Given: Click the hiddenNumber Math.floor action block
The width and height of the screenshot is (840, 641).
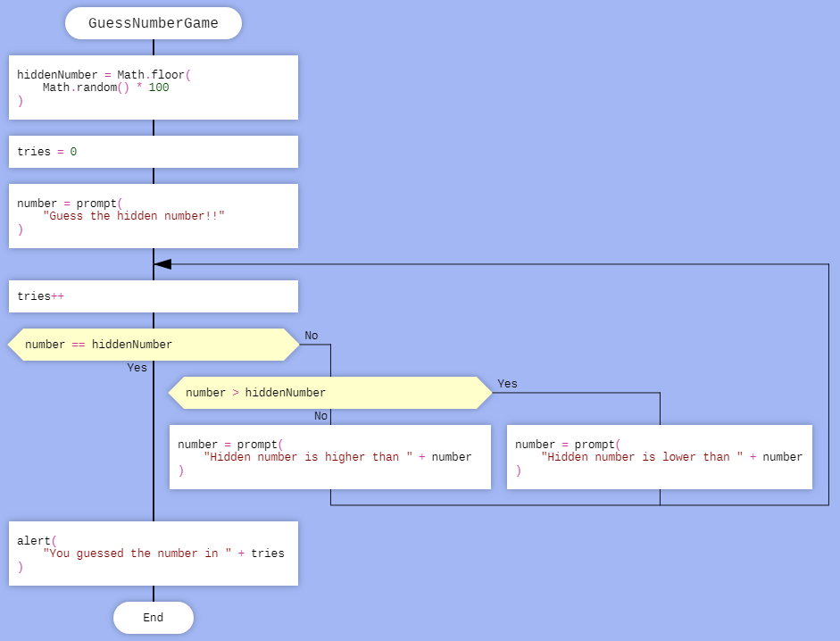Looking at the screenshot, I should point(153,87).
